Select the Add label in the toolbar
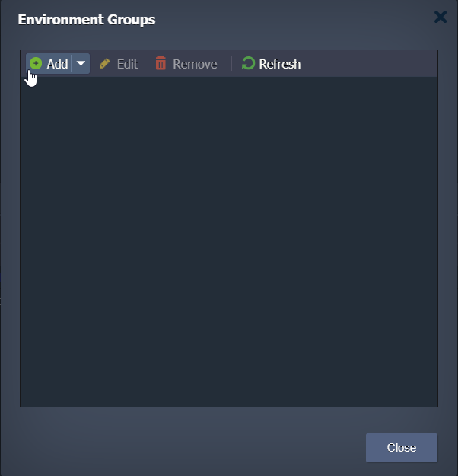458x476 pixels. pyautogui.click(x=57, y=64)
